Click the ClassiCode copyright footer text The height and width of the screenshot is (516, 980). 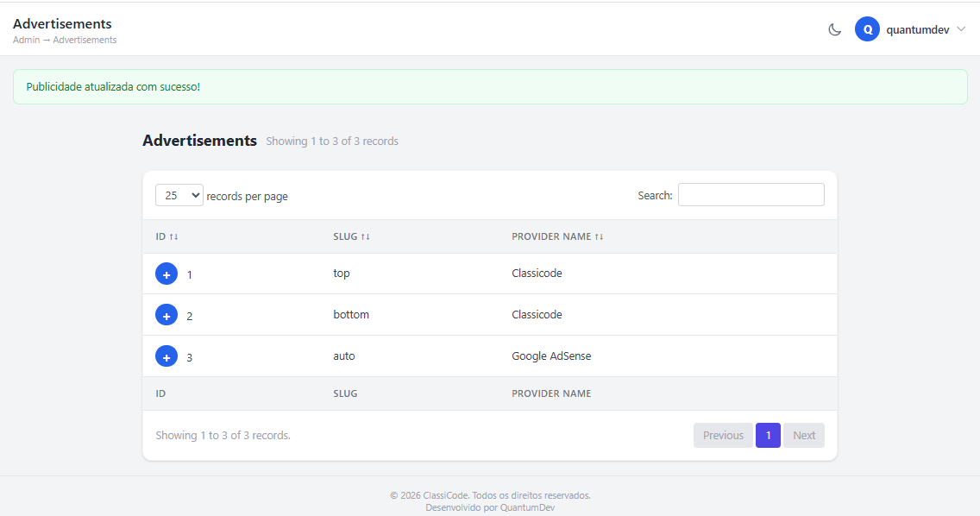pos(490,495)
